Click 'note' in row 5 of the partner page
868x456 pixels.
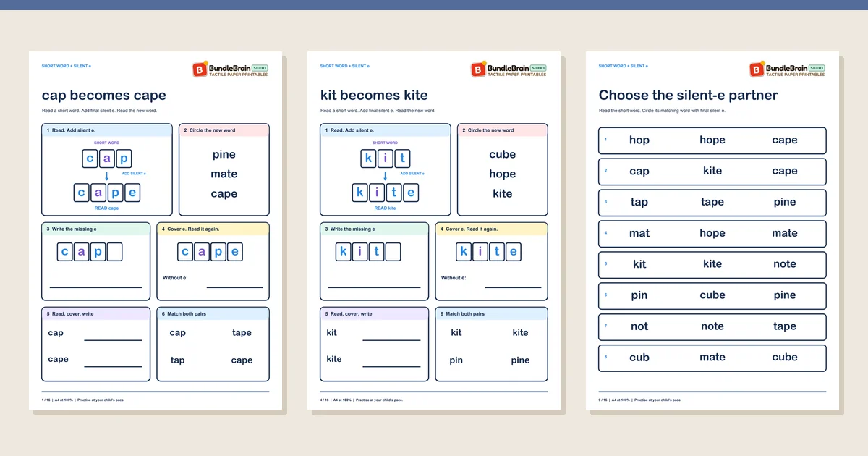(785, 264)
